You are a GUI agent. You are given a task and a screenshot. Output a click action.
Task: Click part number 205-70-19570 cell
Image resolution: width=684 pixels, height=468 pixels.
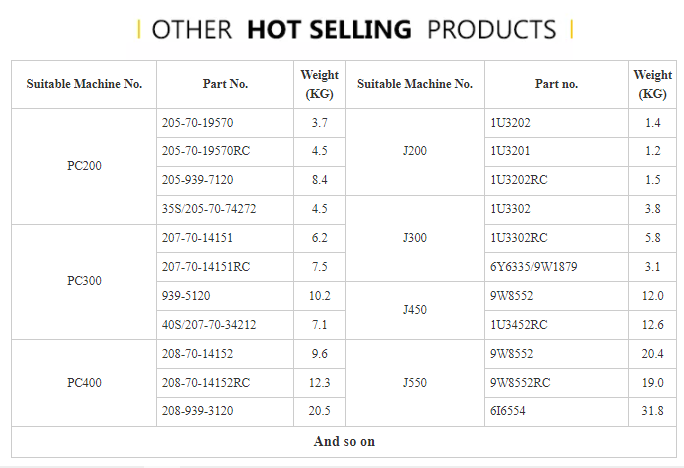[x=225, y=123]
